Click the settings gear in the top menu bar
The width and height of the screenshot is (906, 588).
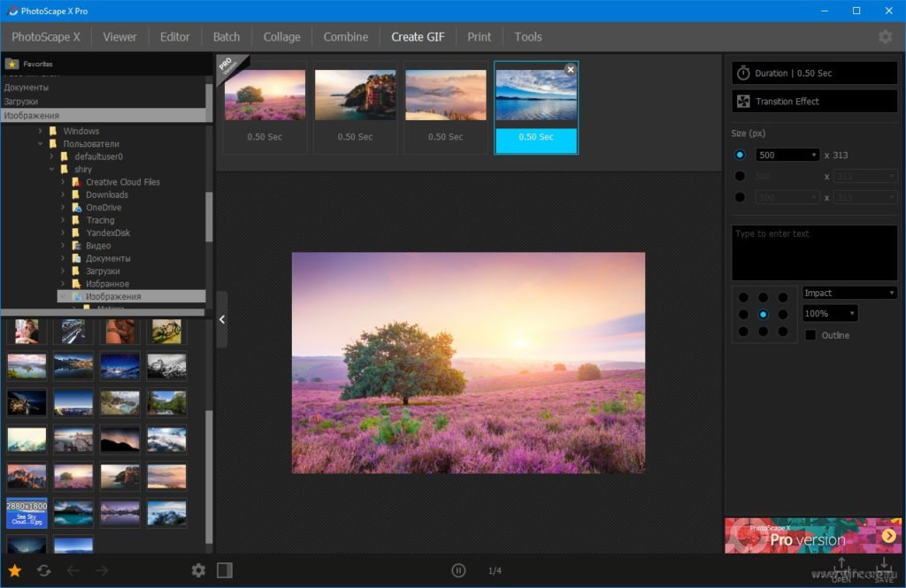point(885,37)
